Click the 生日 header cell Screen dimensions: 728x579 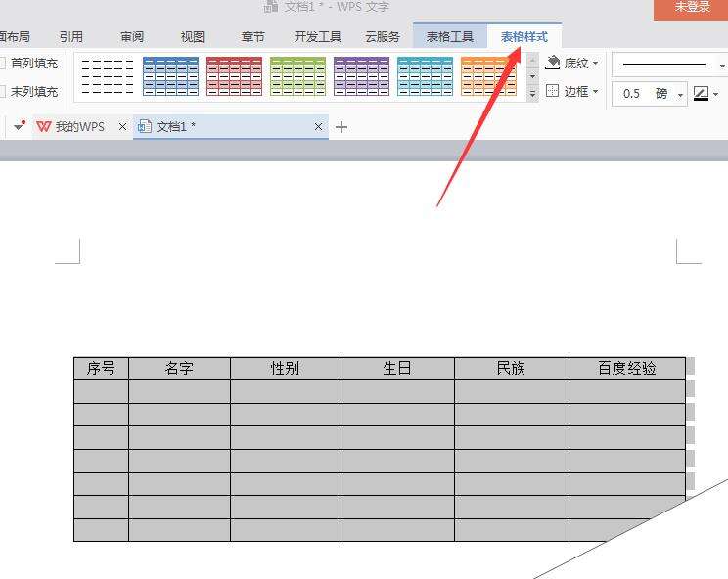point(397,369)
